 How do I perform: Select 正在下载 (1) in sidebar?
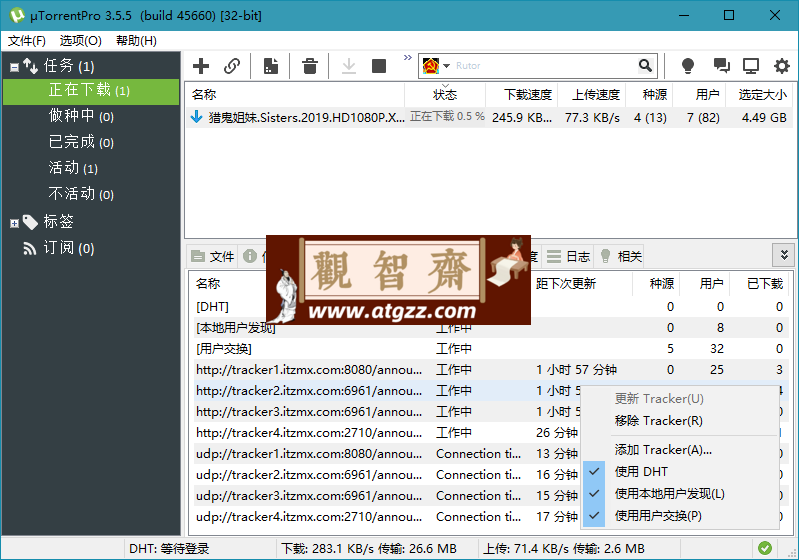tap(91, 91)
